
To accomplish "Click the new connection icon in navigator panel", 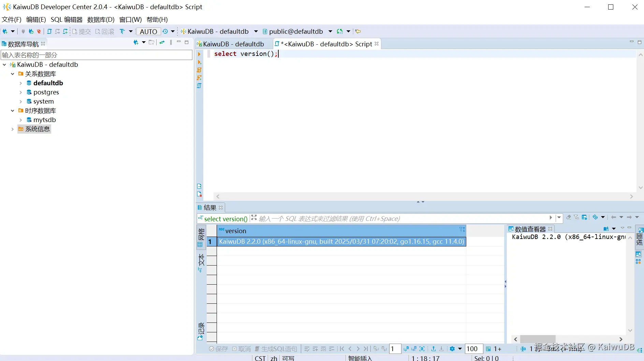I will pyautogui.click(x=136, y=43).
